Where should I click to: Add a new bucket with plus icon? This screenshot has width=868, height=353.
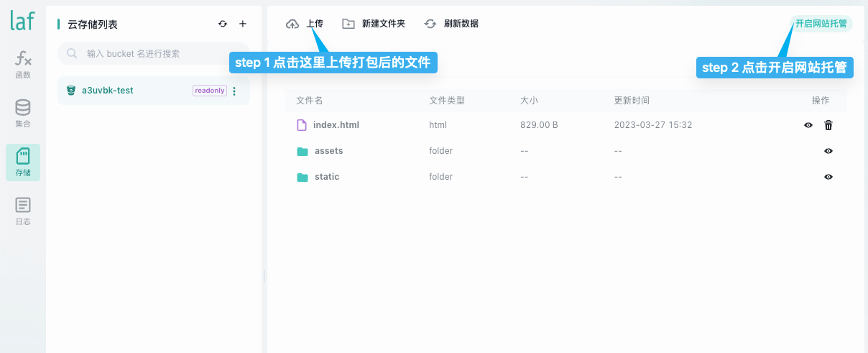243,24
